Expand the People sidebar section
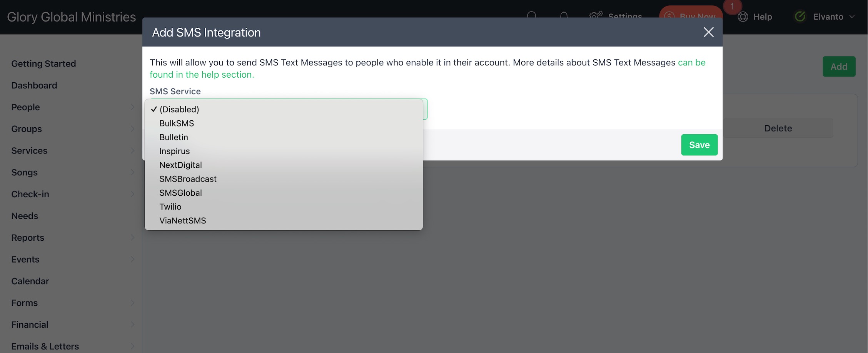This screenshot has width=868, height=353. pos(72,107)
